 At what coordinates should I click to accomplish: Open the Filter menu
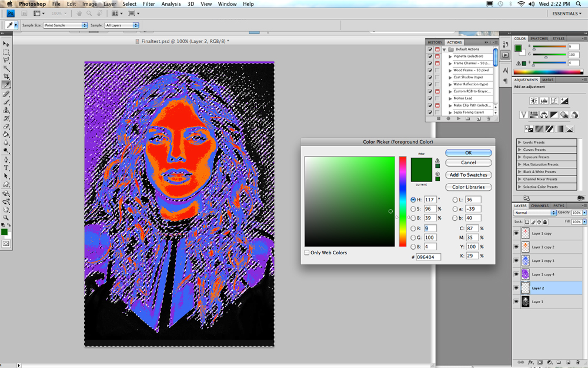coord(149,4)
